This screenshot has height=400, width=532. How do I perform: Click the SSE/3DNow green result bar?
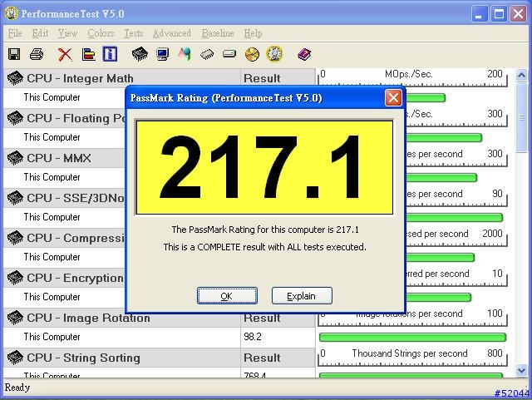[x=455, y=218]
